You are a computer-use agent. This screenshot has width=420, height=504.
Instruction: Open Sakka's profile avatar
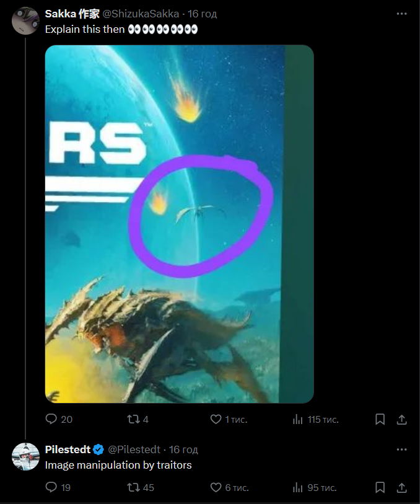pyautogui.click(x=25, y=20)
